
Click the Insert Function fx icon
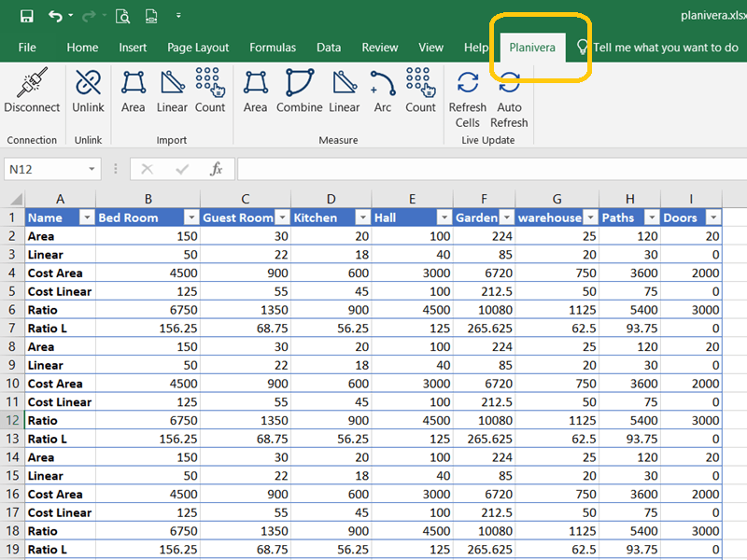click(217, 169)
